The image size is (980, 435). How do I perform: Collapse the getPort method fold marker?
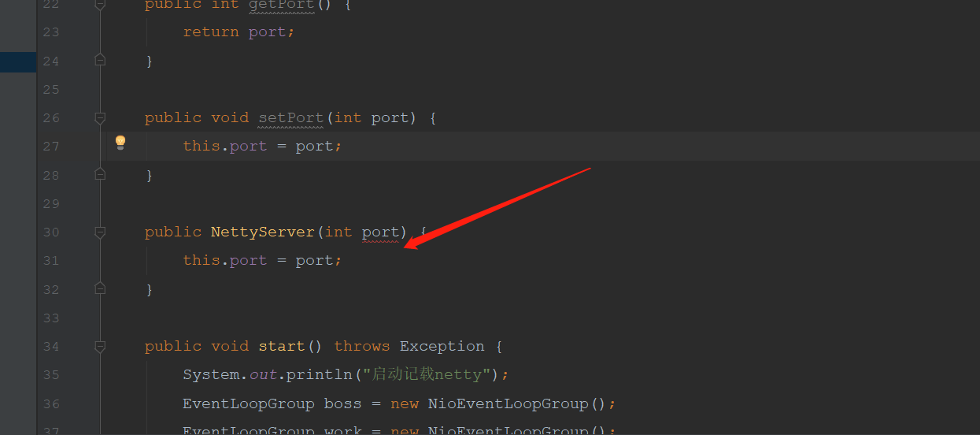[100, 5]
